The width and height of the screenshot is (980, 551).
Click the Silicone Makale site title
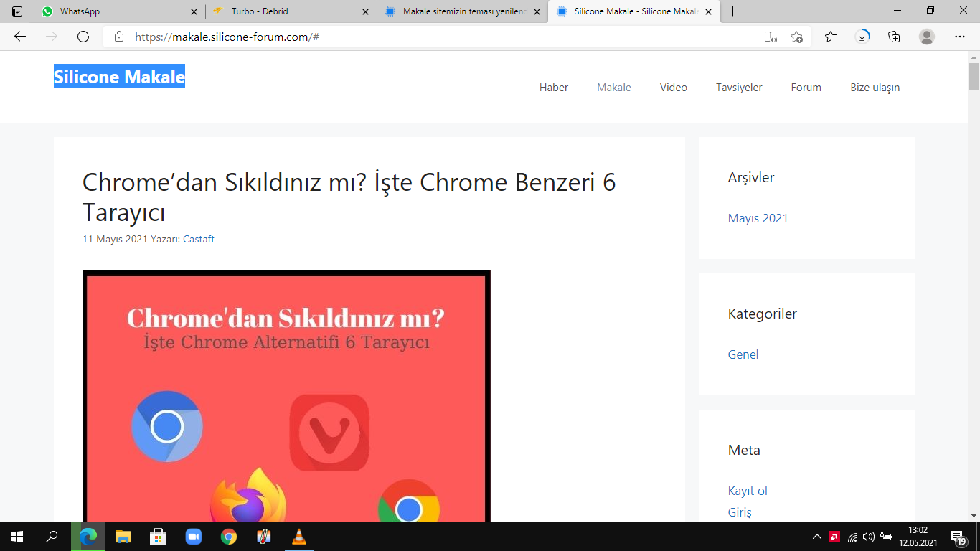click(x=119, y=77)
